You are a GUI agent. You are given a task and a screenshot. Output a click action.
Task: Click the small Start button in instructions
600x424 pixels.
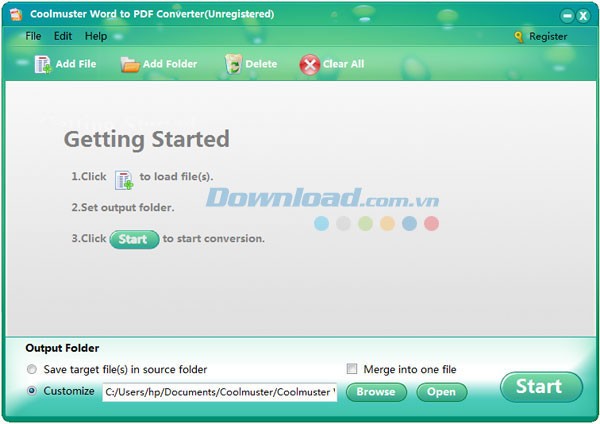pos(134,239)
